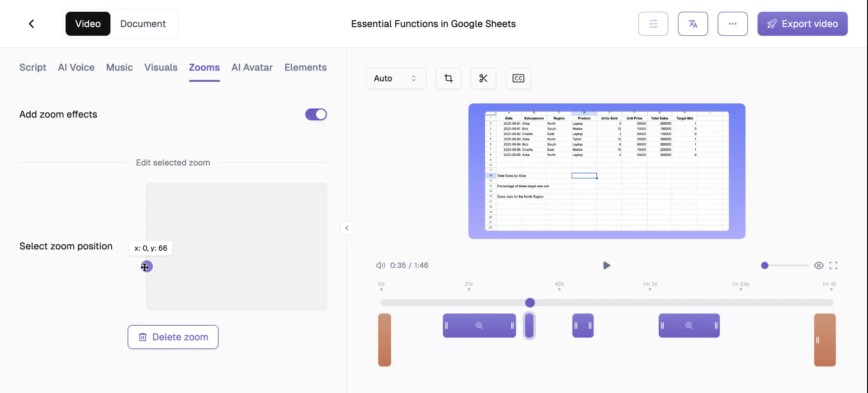Image resolution: width=868 pixels, height=393 pixels.
Task: Click the orange outro clip at timeline end
Action: pyautogui.click(x=825, y=340)
